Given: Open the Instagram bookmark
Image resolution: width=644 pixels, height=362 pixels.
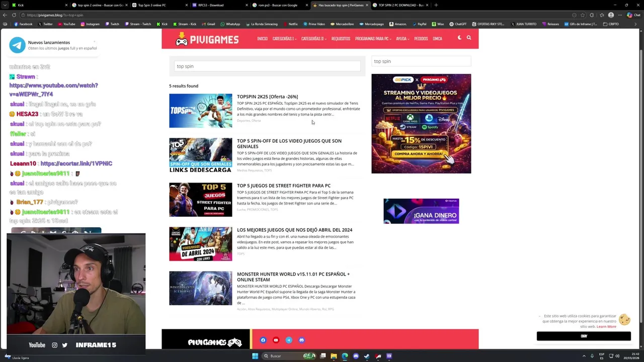Looking at the screenshot, I should (90, 24).
